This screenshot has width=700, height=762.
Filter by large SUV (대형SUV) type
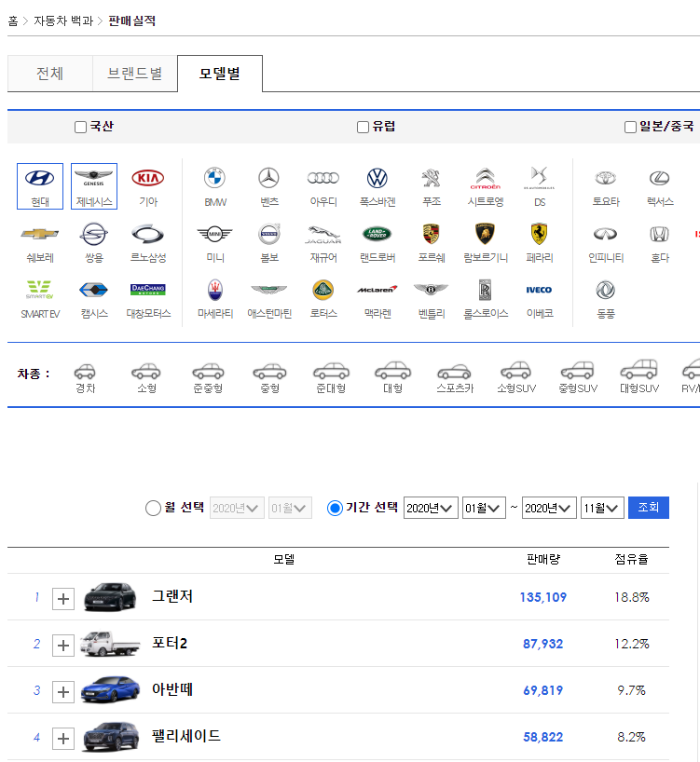(x=638, y=377)
